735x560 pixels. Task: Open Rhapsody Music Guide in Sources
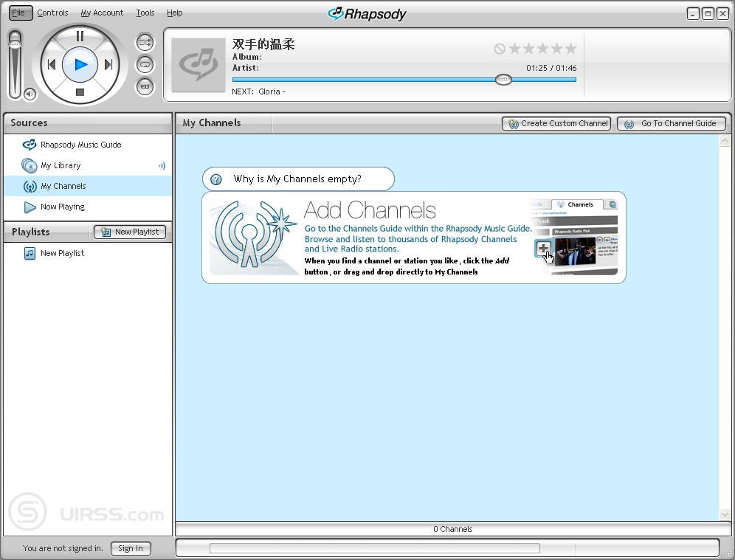click(80, 145)
